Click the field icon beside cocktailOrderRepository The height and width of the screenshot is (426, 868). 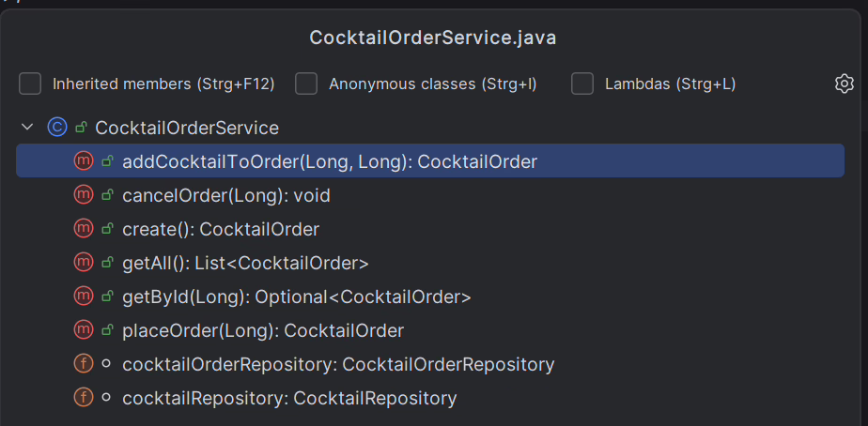coord(83,364)
